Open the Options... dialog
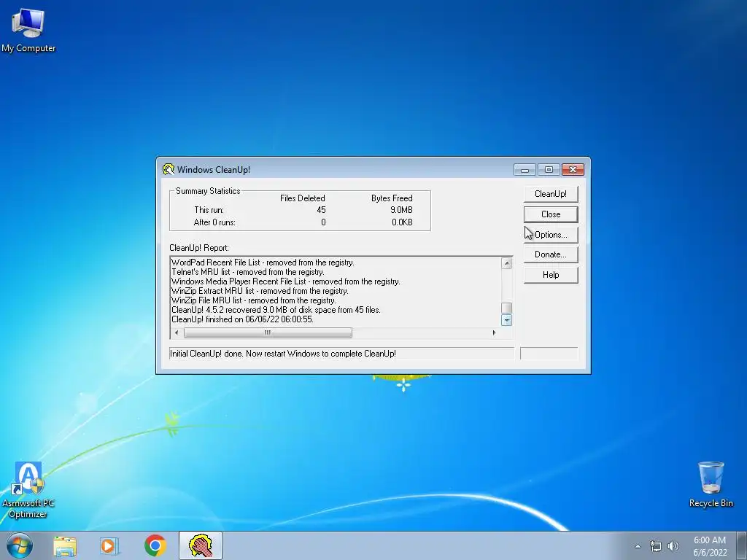 click(551, 235)
